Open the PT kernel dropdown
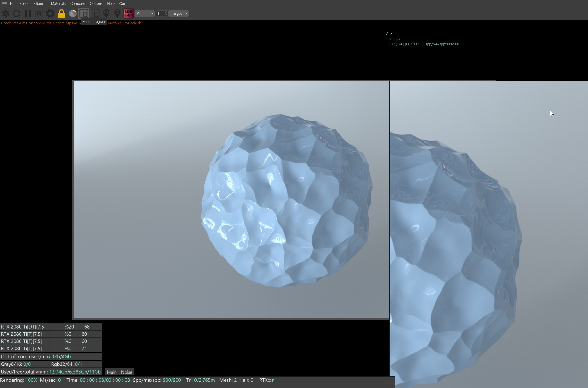 click(x=145, y=13)
